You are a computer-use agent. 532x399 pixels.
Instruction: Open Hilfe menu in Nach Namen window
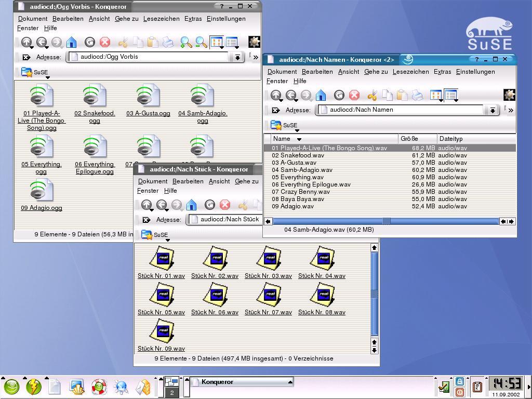(x=300, y=81)
